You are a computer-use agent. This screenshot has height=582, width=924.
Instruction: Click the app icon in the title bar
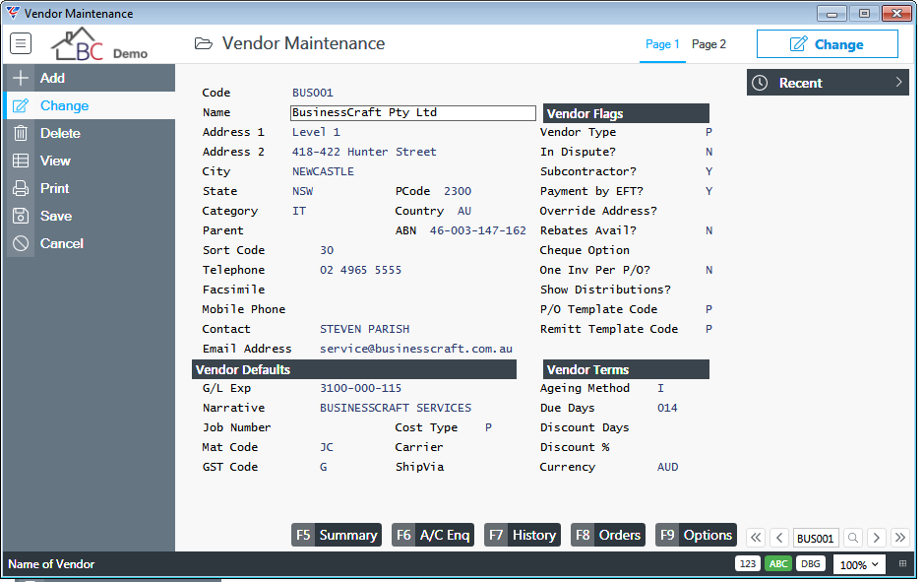click(x=13, y=13)
